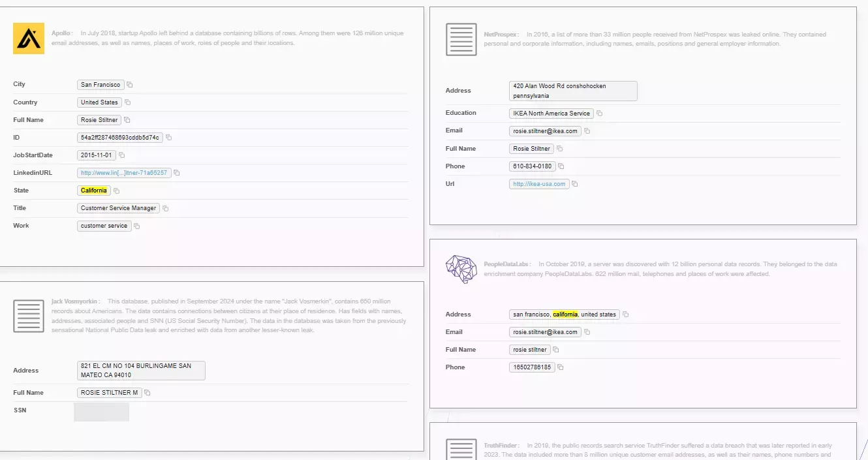Image resolution: width=868 pixels, height=460 pixels.
Task: Click the redacted SSN field
Action: 101,412
